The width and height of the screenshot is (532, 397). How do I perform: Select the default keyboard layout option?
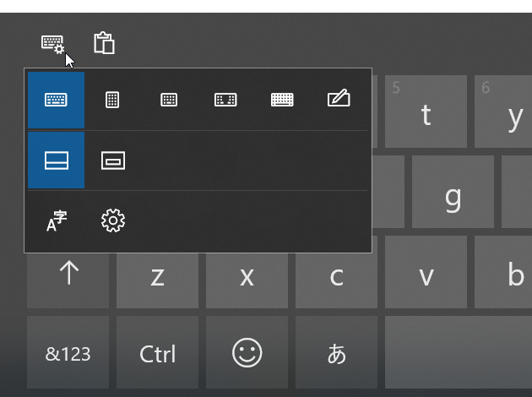coord(56,101)
